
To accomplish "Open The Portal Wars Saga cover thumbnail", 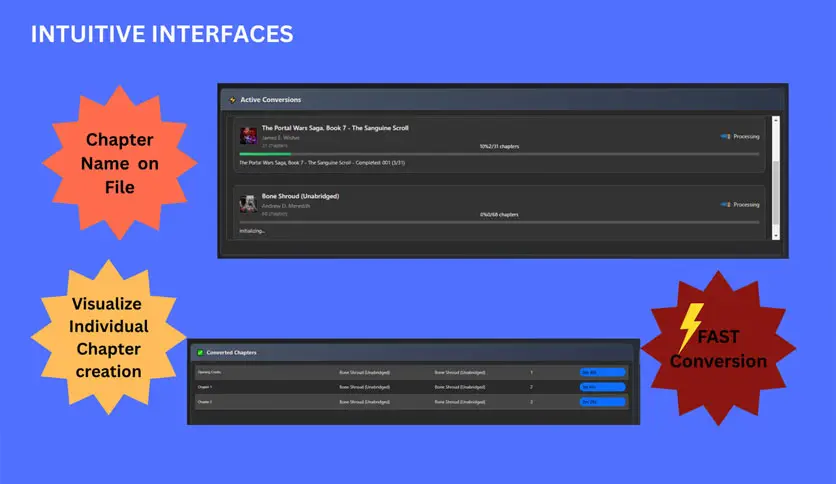I will coord(248,136).
